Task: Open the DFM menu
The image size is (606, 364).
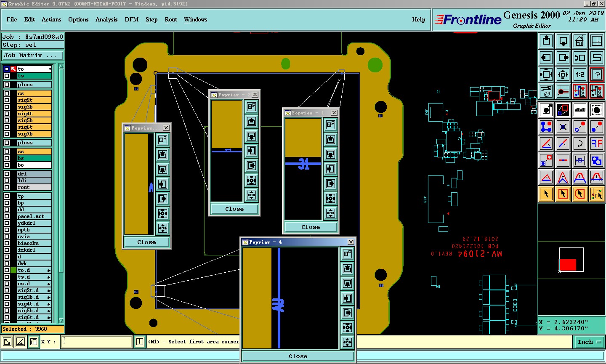Action: [x=132, y=19]
